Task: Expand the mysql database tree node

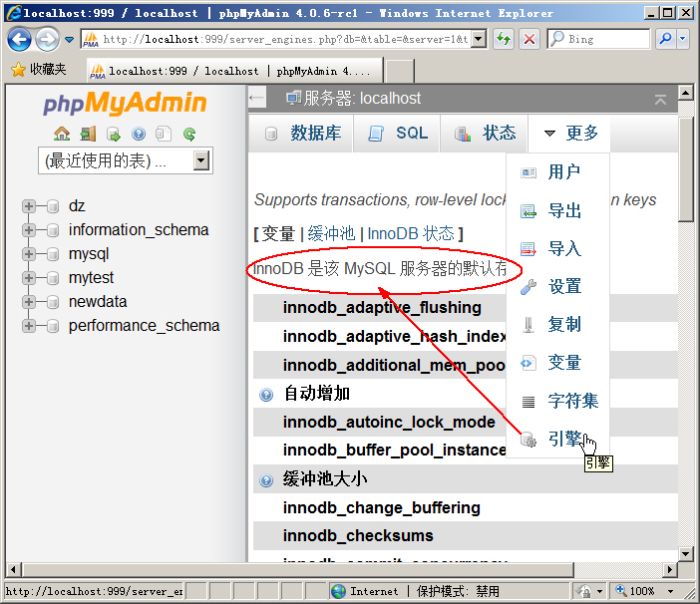Action: tap(29, 254)
